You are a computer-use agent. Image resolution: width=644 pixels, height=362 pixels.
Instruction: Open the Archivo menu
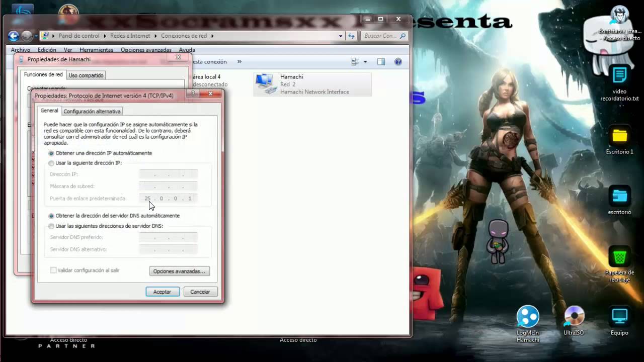pos(21,50)
